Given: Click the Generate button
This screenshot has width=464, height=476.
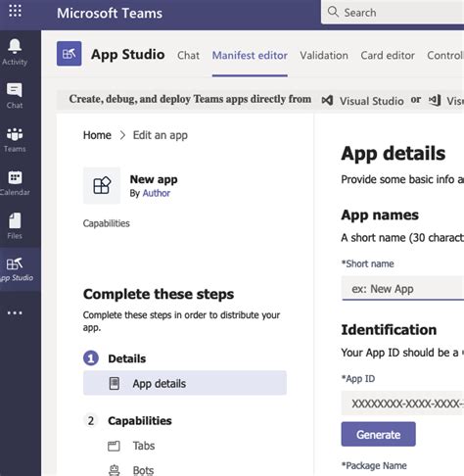Looking at the screenshot, I should (379, 434).
